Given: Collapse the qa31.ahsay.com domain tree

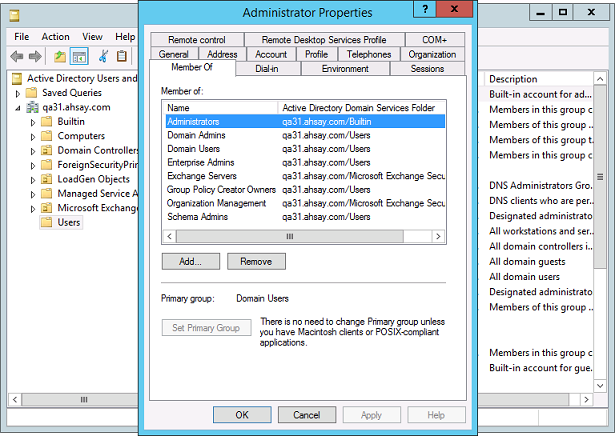Looking at the screenshot, I should 18,107.
